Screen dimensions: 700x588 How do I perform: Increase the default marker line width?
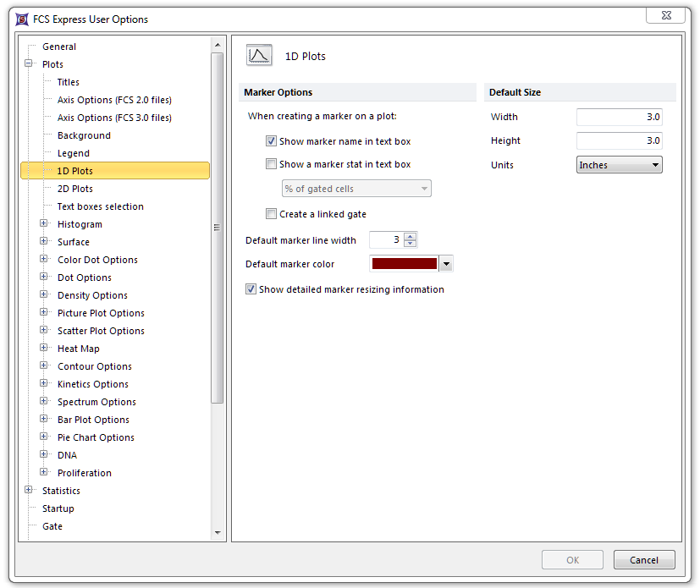click(411, 236)
